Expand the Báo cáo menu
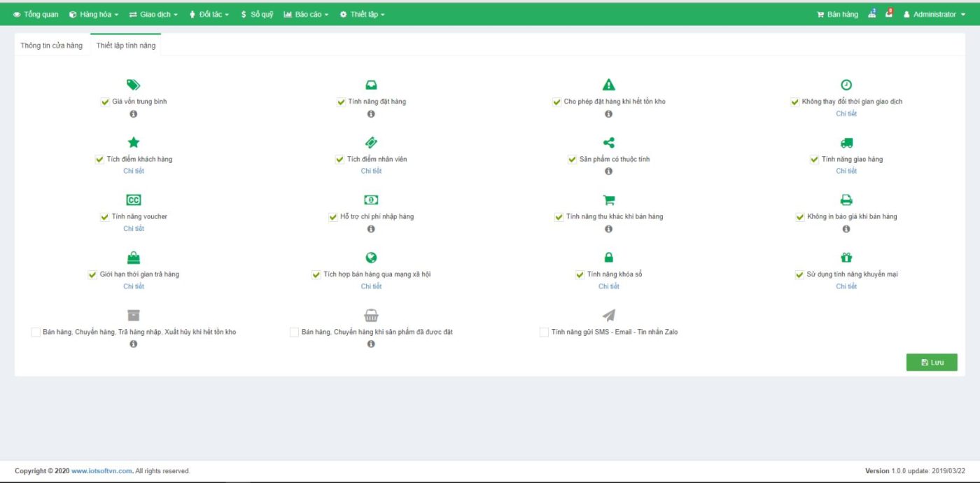This screenshot has width=980, height=483. coord(306,13)
